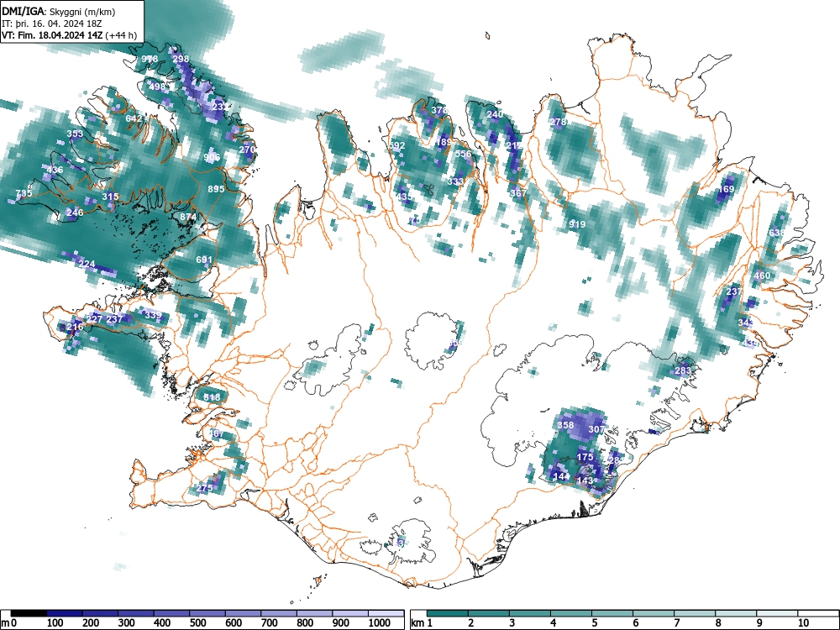Image resolution: width=840 pixels, height=630 pixels.
Task: Click the 216 value on Snæfellsnes peninsula
Action: click(x=76, y=326)
